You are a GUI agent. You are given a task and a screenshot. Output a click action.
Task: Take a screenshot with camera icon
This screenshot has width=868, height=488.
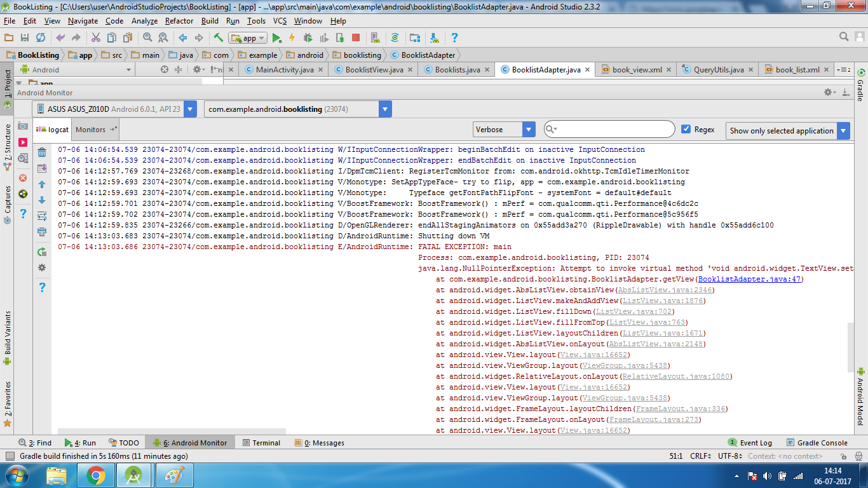pos(23,126)
